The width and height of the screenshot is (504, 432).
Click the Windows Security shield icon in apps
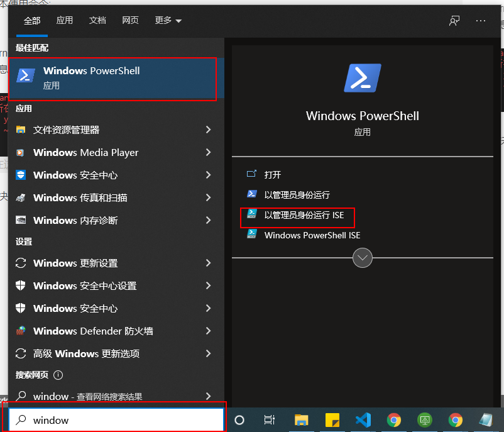pos(21,175)
